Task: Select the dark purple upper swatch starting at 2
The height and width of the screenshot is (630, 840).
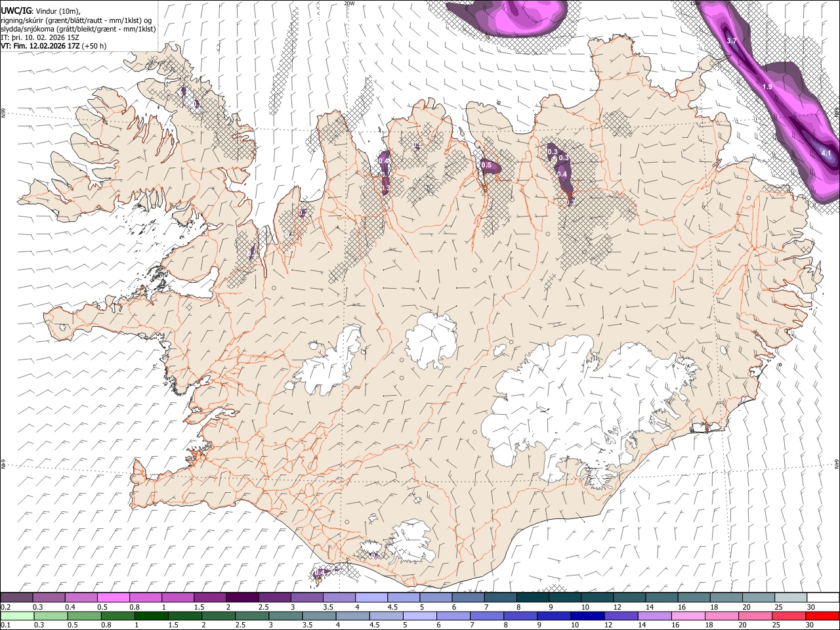Action: [241, 597]
